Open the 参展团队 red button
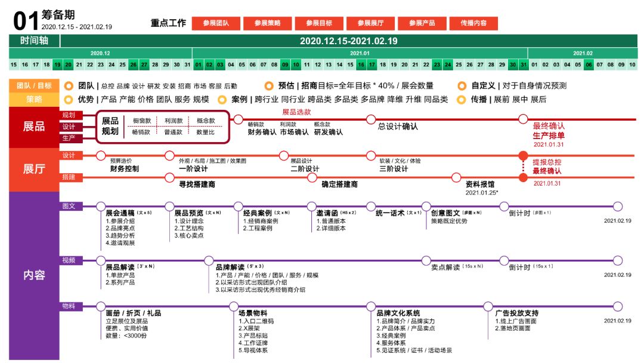 point(216,23)
